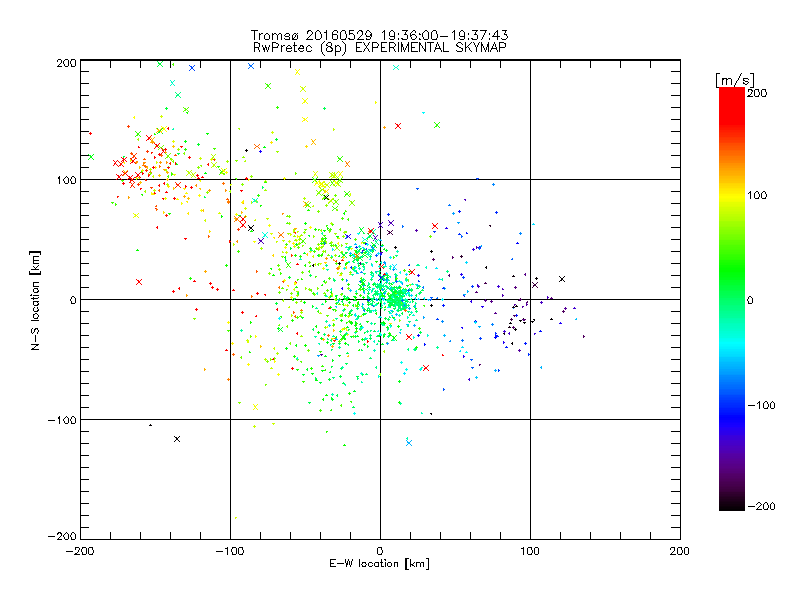Pick the -100 label beside the colorbar
The width and height of the screenshot is (800, 600).
(761, 405)
